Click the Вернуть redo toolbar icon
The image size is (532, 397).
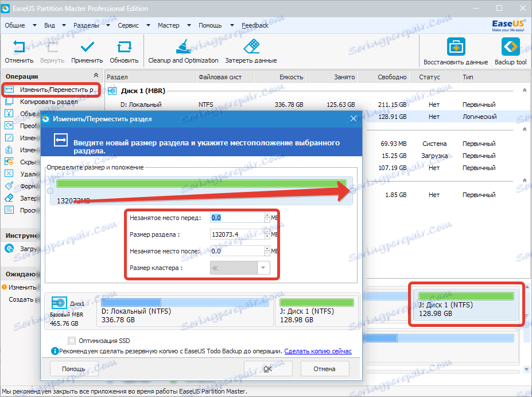tap(52, 47)
